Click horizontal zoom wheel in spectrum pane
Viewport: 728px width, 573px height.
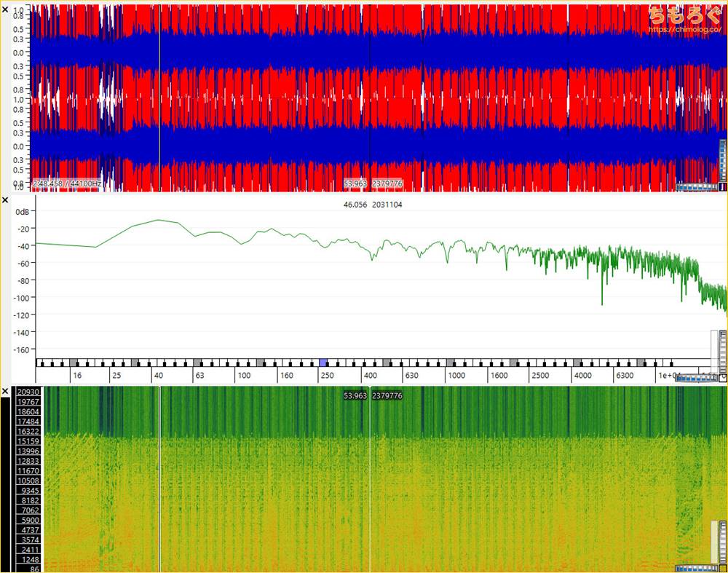695,379
